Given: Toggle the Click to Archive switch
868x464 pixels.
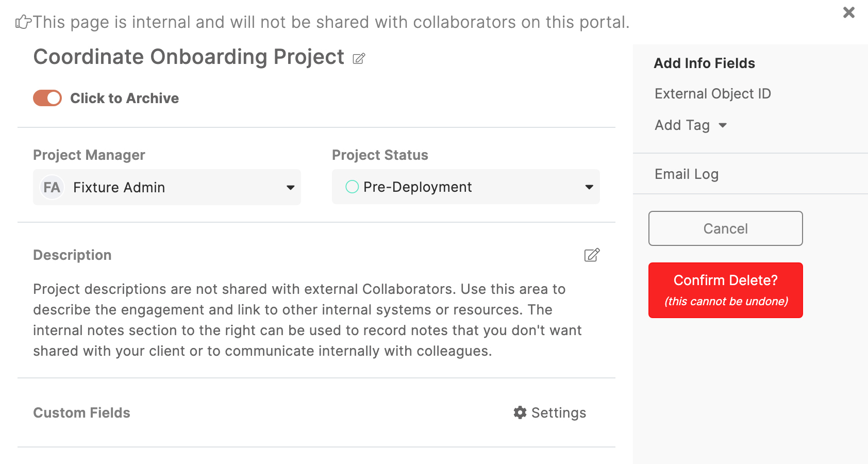Looking at the screenshot, I should click(x=47, y=98).
